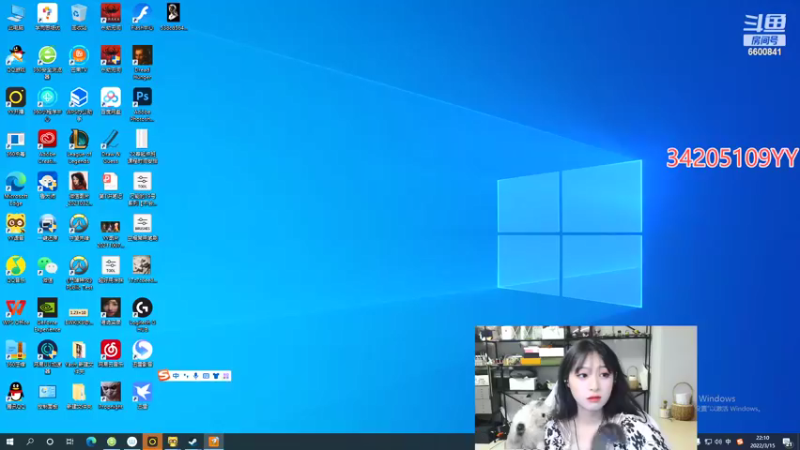The height and width of the screenshot is (450, 800).
Task: Toggle Chinese/English mode on Sogou bar
Action: click(176, 376)
